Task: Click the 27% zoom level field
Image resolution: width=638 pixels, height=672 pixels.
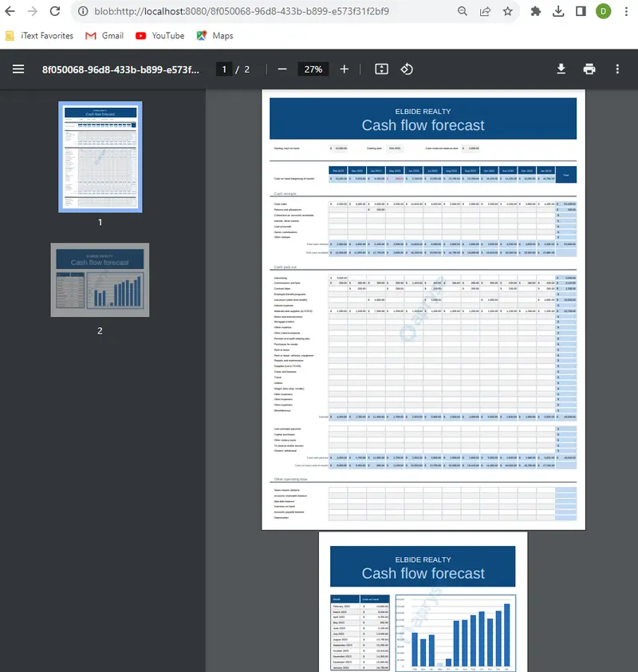Action: tap(313, 69)
